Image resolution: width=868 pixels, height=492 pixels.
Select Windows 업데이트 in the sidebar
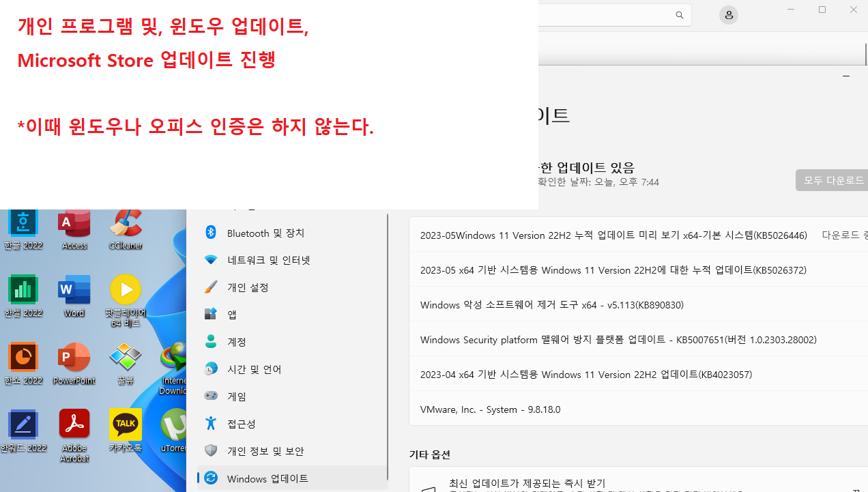[x=292, y=478]
